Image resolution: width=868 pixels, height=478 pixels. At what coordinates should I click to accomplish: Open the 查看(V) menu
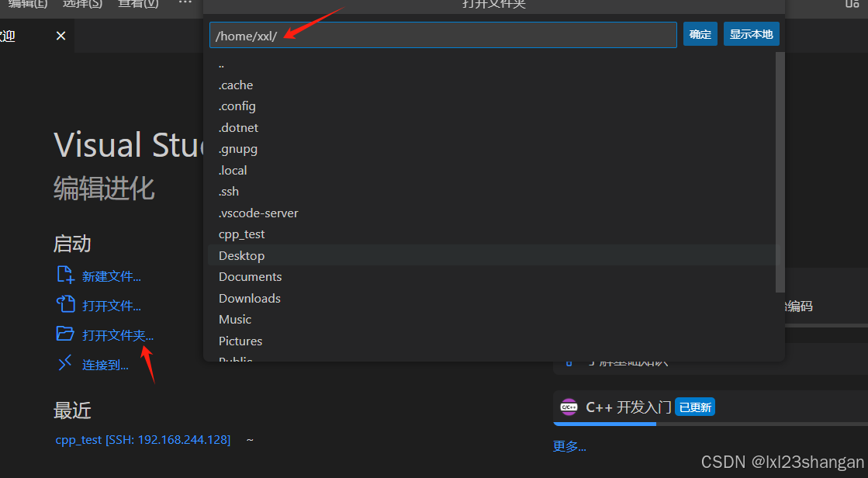pyautogui.click(x=138, y=4)
